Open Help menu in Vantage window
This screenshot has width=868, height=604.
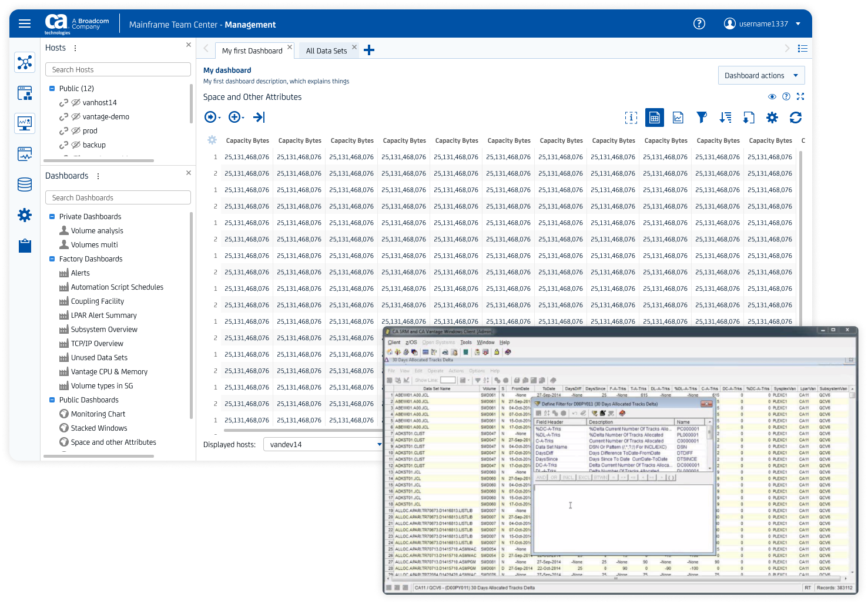[x=505, y=343]
